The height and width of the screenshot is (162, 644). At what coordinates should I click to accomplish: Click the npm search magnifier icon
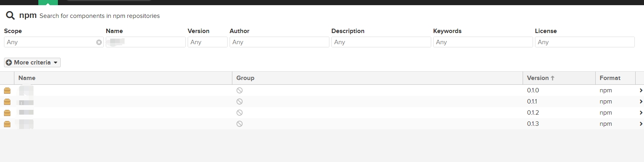(10, 16)
